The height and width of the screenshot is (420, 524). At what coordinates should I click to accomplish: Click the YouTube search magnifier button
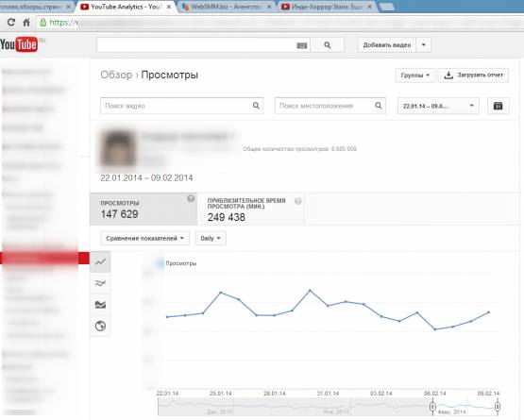(x=328, y=45)
